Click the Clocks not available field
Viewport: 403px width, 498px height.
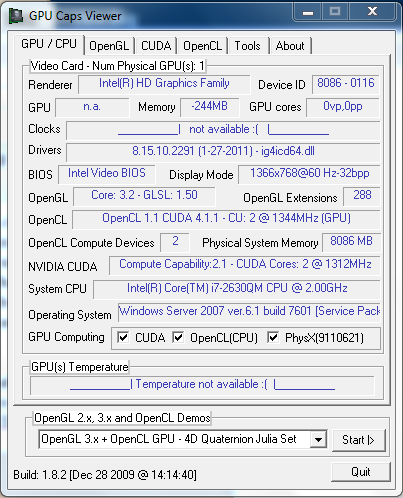point(223,130)
